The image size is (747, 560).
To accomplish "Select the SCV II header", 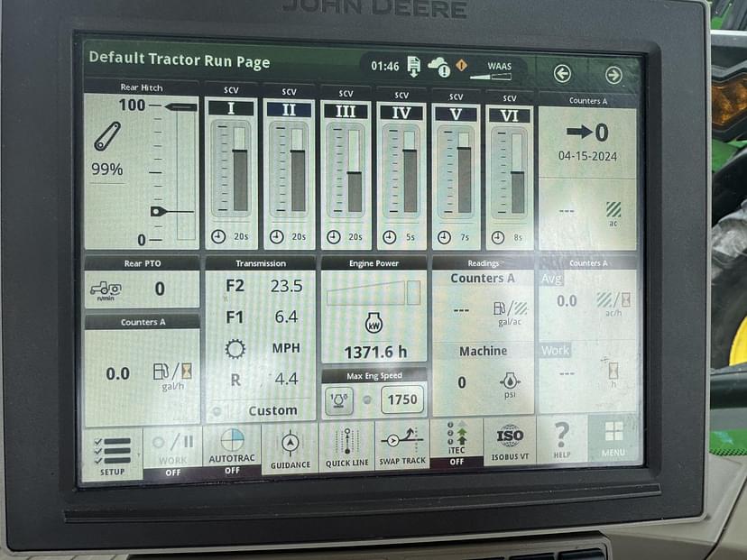I will 290,110.
